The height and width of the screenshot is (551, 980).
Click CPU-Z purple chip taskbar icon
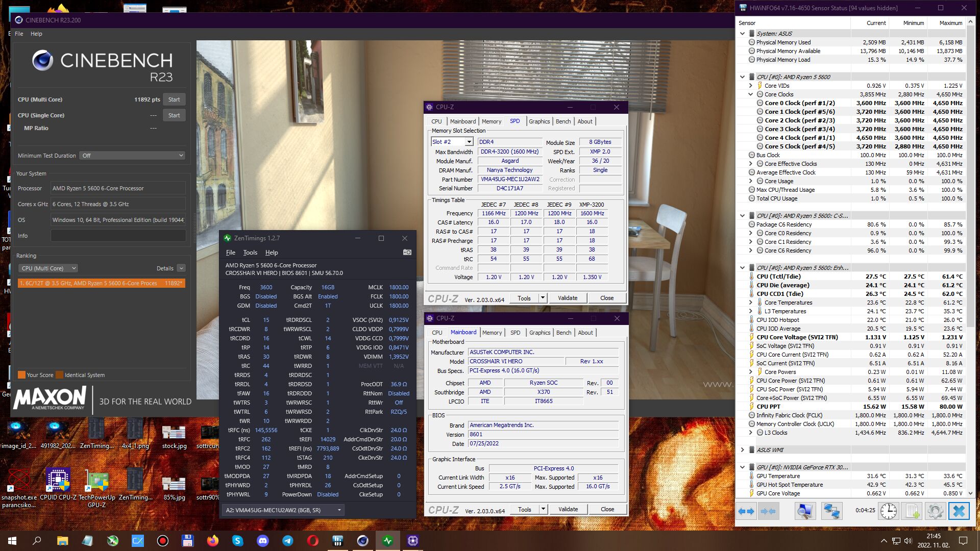point(413,540)
